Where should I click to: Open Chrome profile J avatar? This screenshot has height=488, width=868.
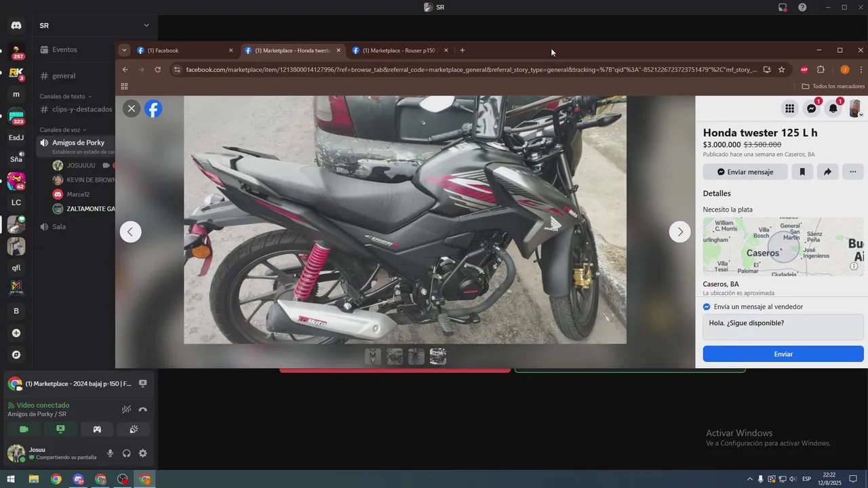844,69
